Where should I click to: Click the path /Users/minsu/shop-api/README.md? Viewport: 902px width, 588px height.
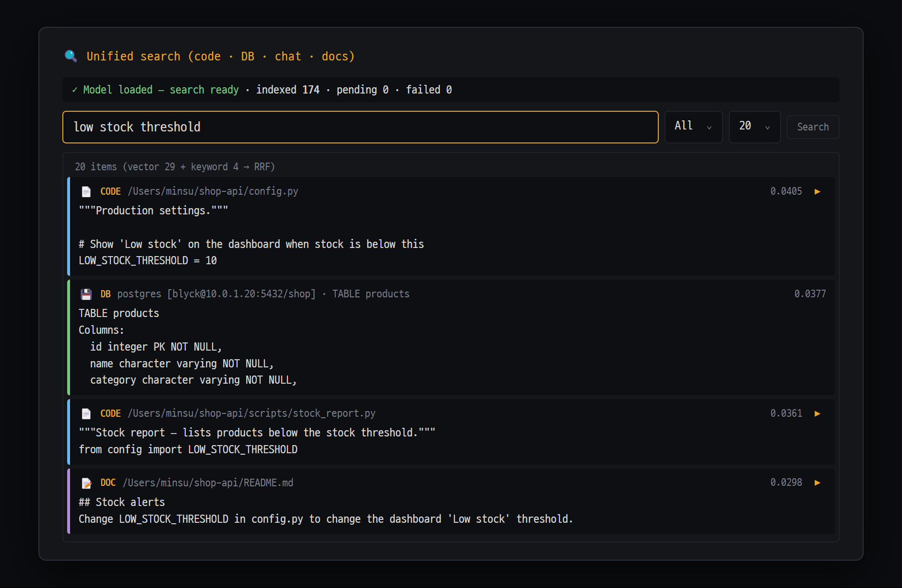tap(208, 483)
